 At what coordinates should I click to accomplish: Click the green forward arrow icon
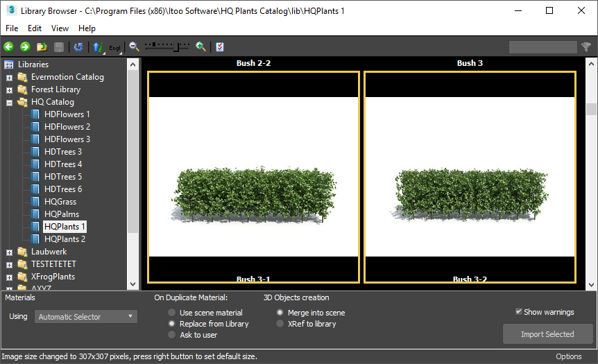click(24, 47)
